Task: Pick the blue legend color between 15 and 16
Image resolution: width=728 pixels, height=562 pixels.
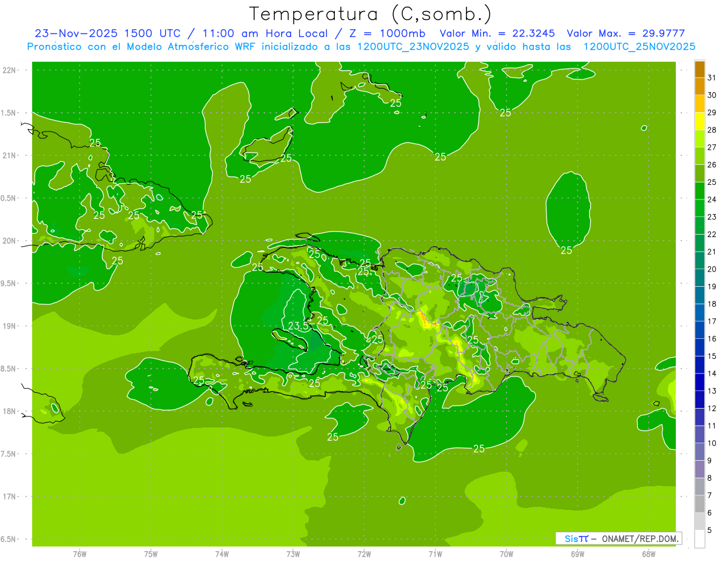Action: pyautogui.click(x=699, y=347)
